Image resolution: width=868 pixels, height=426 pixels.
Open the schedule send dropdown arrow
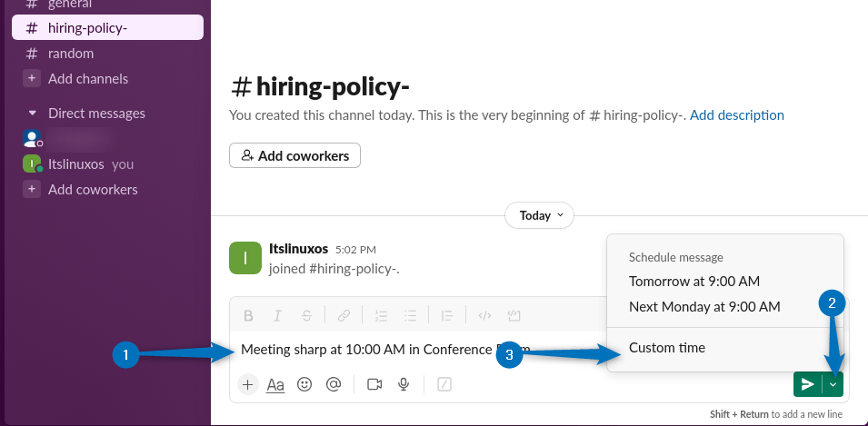(x=833, y=385)
